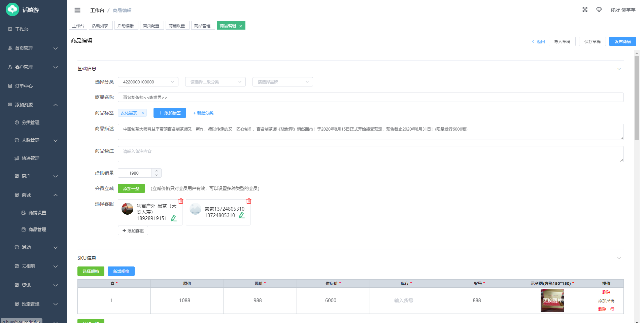Screen dimensions: 644x323
Task: Click 添加标签 button
Action: coord(170,113)
